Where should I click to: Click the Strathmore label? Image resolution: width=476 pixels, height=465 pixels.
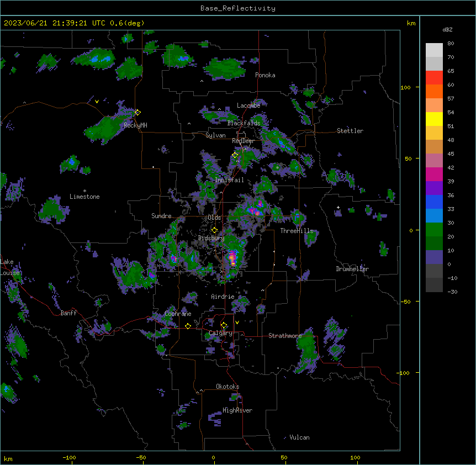[x=285, y=336]
